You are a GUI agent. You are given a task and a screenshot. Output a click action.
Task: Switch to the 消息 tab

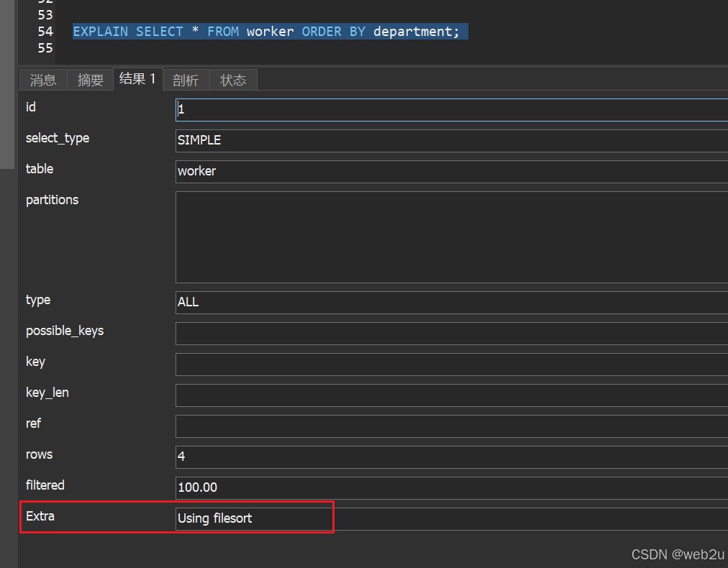(x=43, y=80)
